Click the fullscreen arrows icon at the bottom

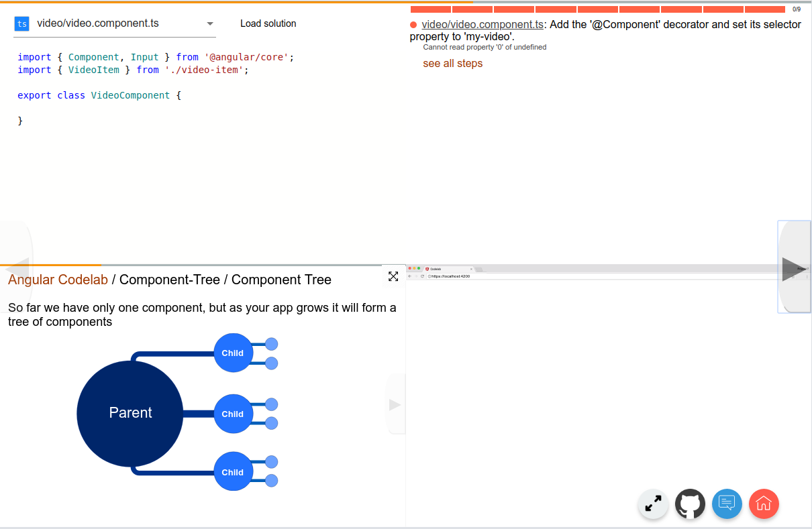(653, 504)
